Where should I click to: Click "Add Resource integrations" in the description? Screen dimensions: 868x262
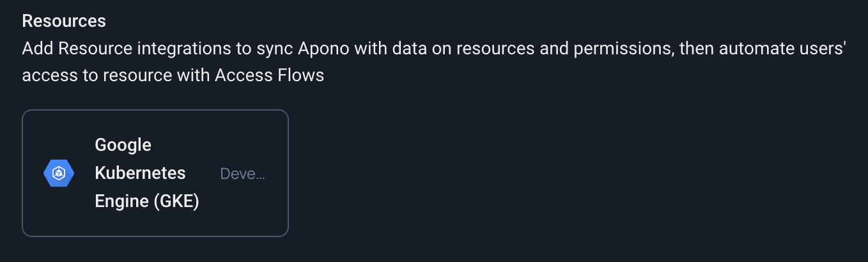105,49
